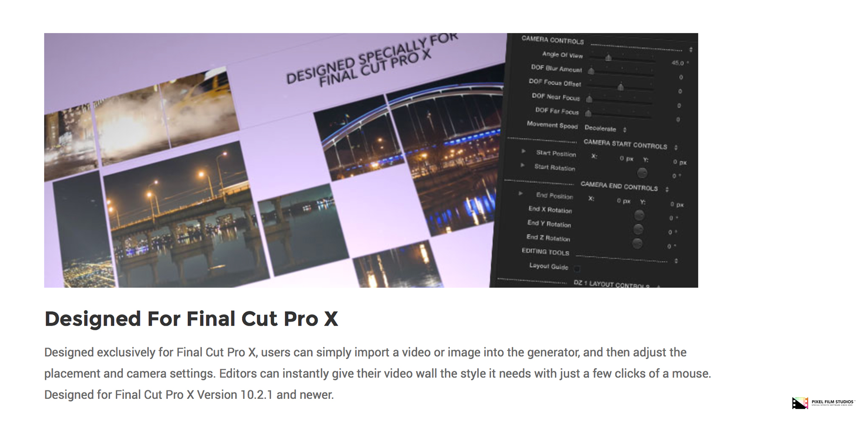Click the DOF Blur Amount slider handle
Image resolution: width=868 pixels, height=426 pixels.
(591, 71)
